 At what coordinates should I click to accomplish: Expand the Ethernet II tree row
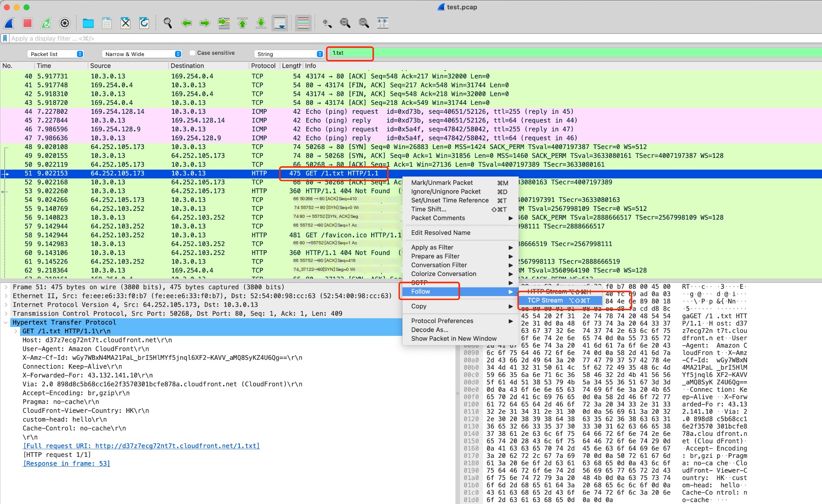[x=6, y=296]
